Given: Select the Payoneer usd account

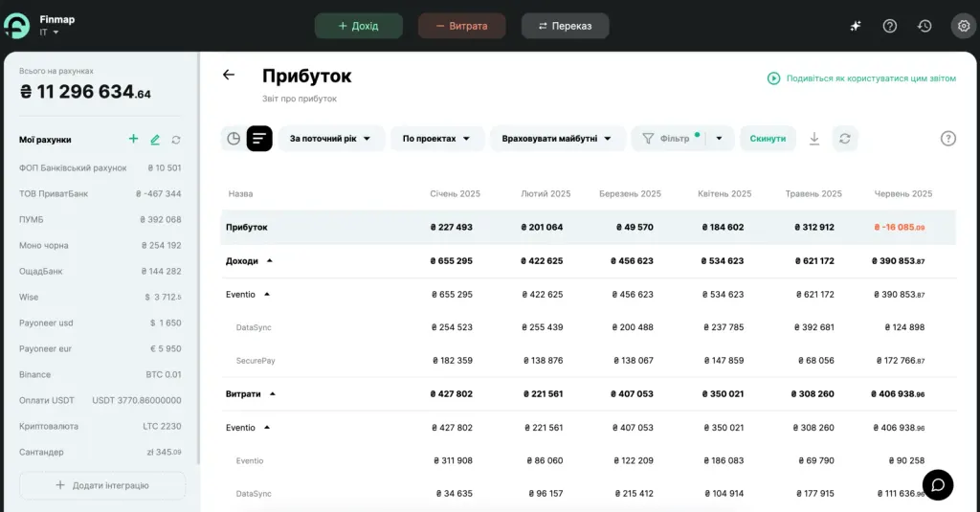Looking at the screenshot, I should tap(100, 323).
